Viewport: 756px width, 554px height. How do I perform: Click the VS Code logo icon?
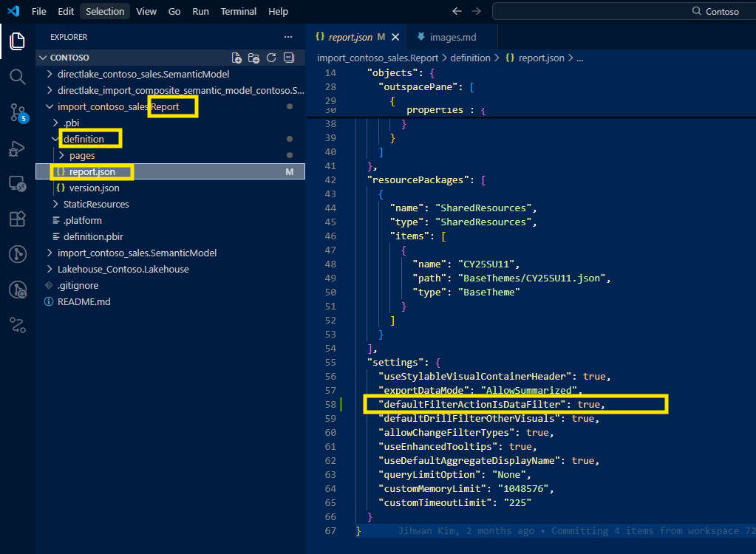pyautogui.click(x=13, y=11)
